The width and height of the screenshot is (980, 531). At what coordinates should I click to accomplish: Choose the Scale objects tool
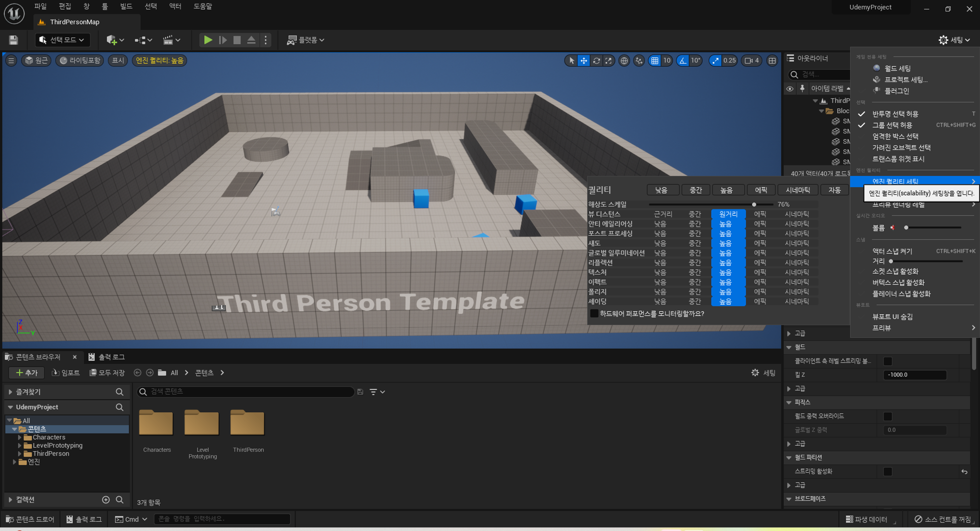tap(609, 60)
